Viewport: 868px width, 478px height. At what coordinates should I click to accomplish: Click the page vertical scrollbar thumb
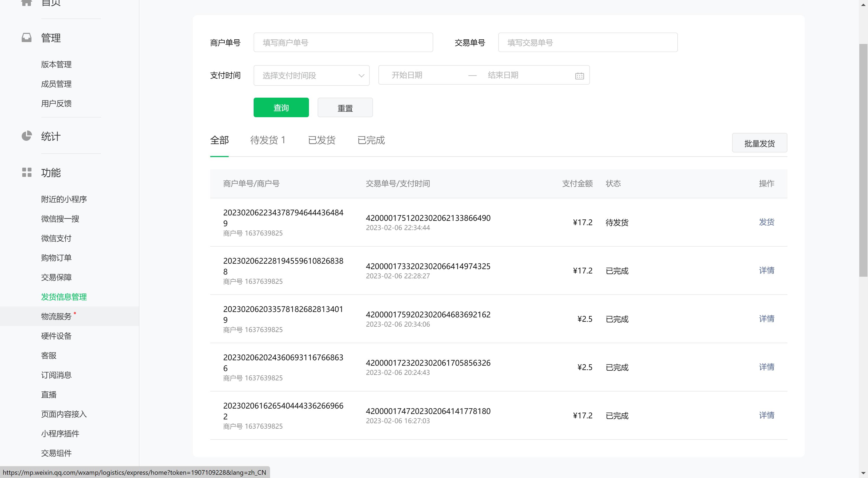coord(863,160)
